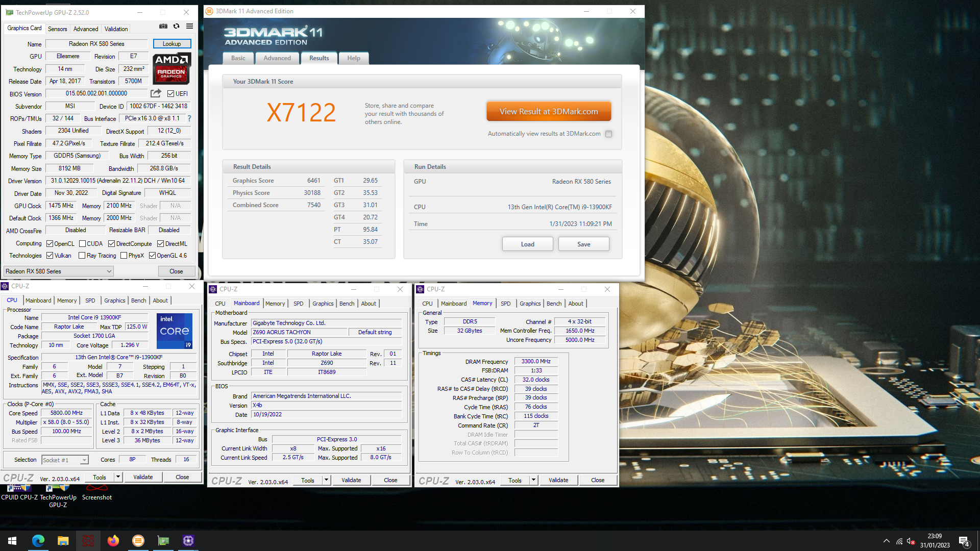The width and height of the screenshot is (980, 551).
Task: Open Bench tab in CPU-Z CPU window
Action: coord(138,300)
